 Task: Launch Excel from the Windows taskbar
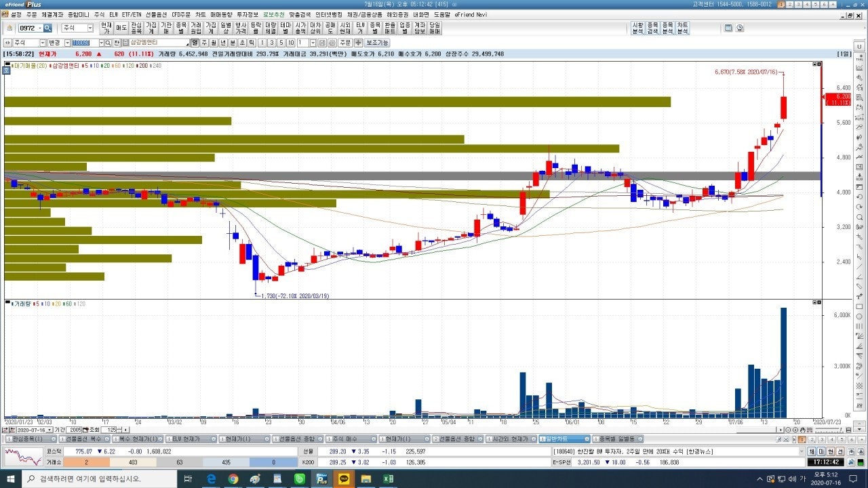coord(388,479)
